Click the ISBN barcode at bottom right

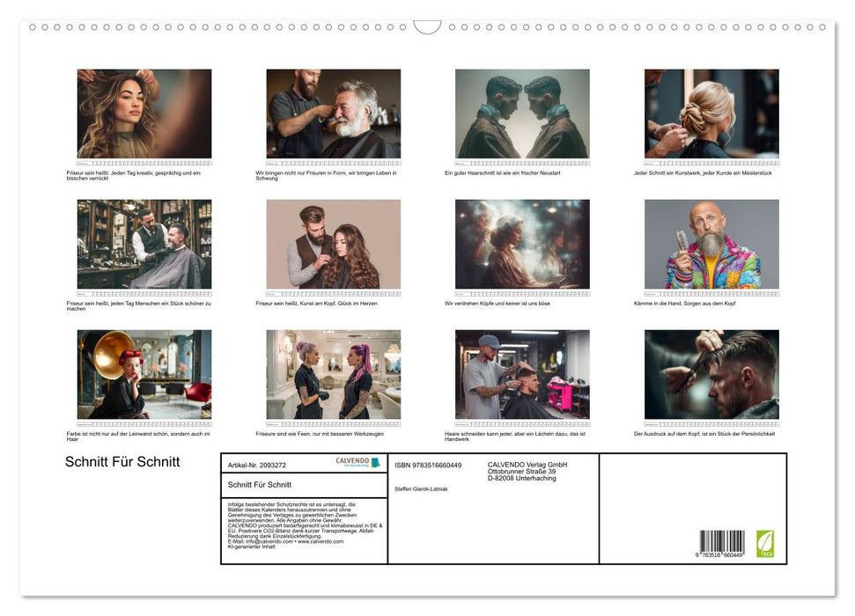tap(721, 543)
